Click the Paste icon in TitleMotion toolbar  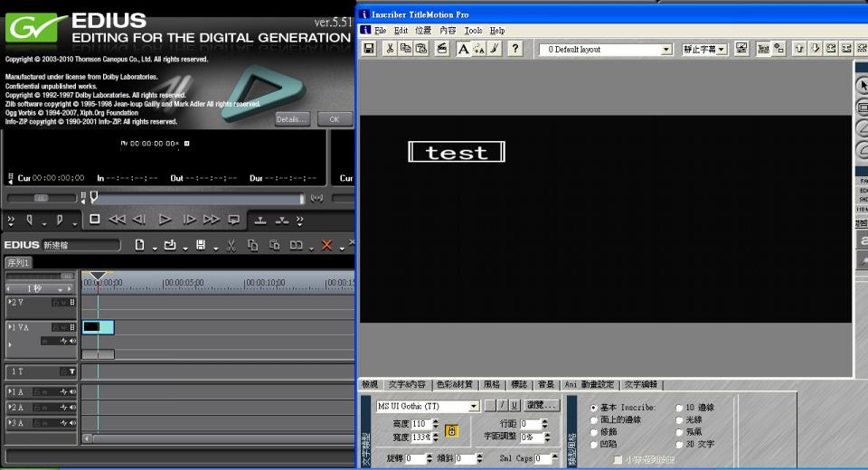click(422, 49)
